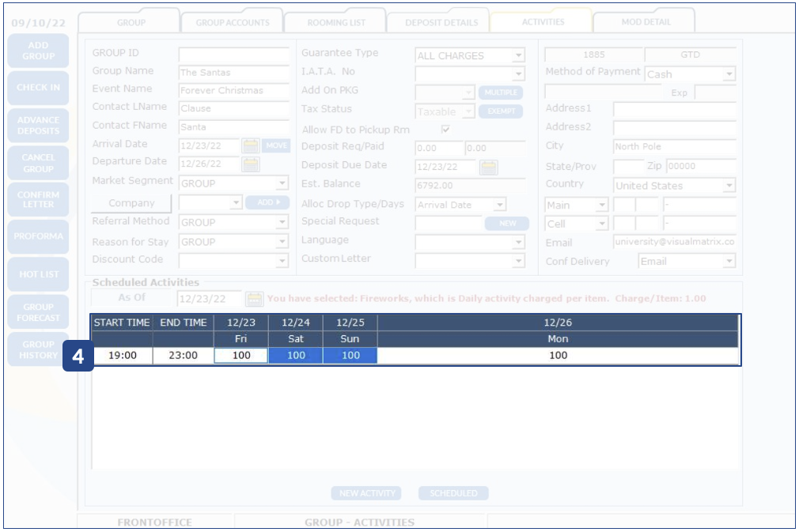This screenshot has width=799, height=532.
Task: Toggle Allow FD to Pickup Rm checkbox
Action: pos(445,130)
